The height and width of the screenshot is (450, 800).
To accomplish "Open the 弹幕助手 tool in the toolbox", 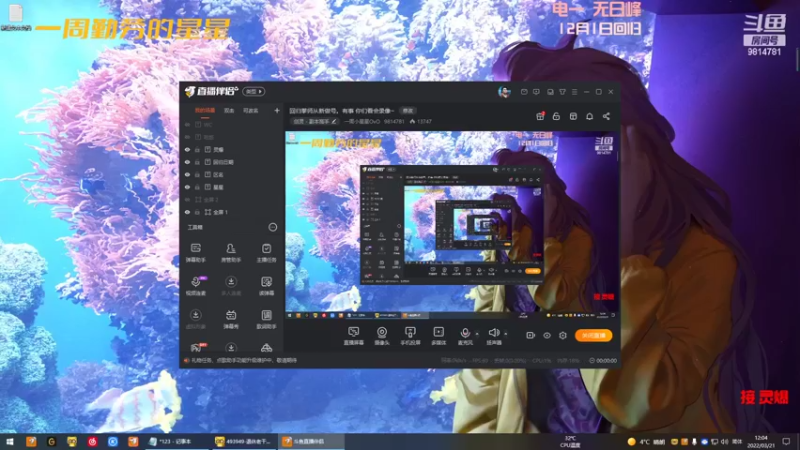I will (195, 253).
